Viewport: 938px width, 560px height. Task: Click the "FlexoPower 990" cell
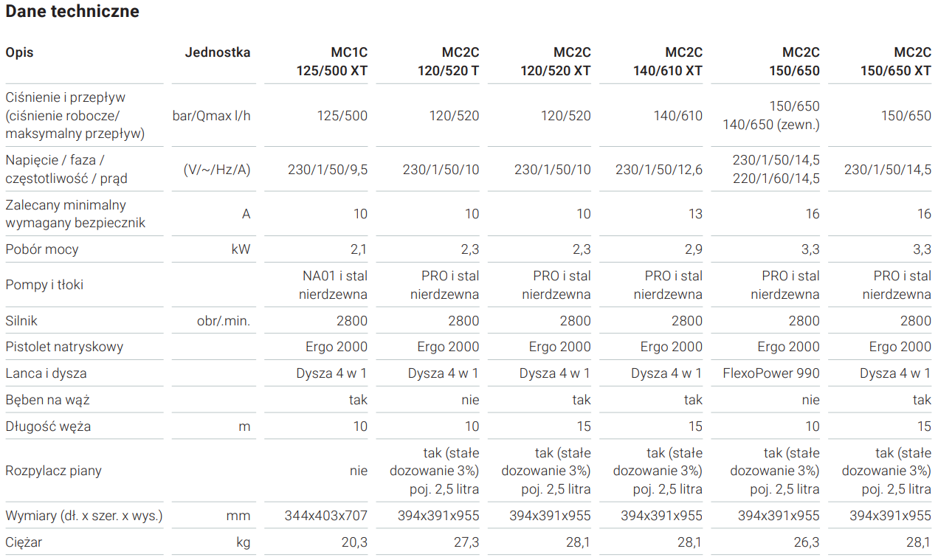771,373
